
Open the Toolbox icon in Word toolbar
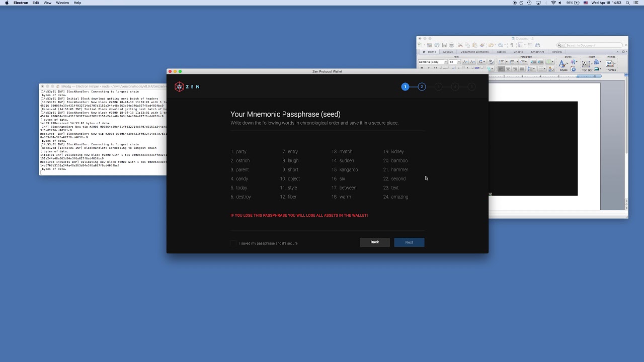(530, 45)
